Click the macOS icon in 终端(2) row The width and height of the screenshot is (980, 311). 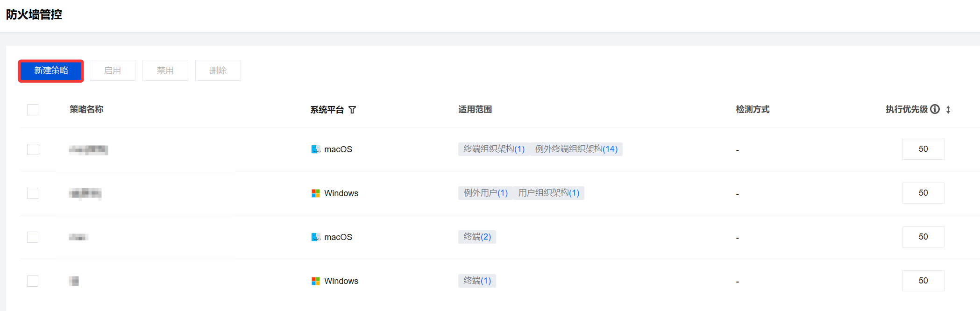pyautogui.click(x=316, y=237)
